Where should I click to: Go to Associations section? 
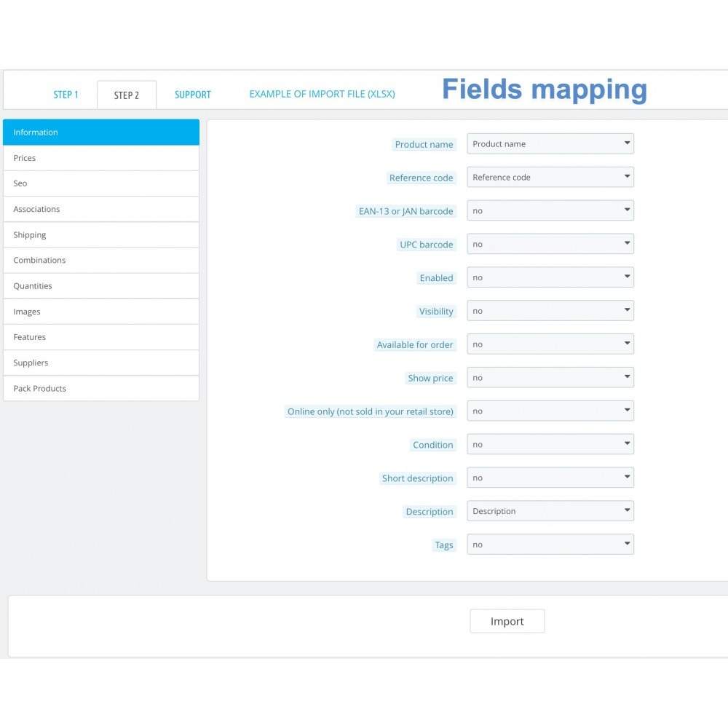(101, 209)
